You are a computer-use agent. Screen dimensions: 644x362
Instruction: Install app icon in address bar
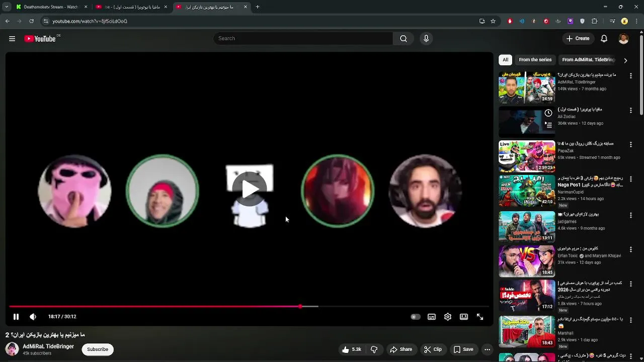click(x=482, y=21)
